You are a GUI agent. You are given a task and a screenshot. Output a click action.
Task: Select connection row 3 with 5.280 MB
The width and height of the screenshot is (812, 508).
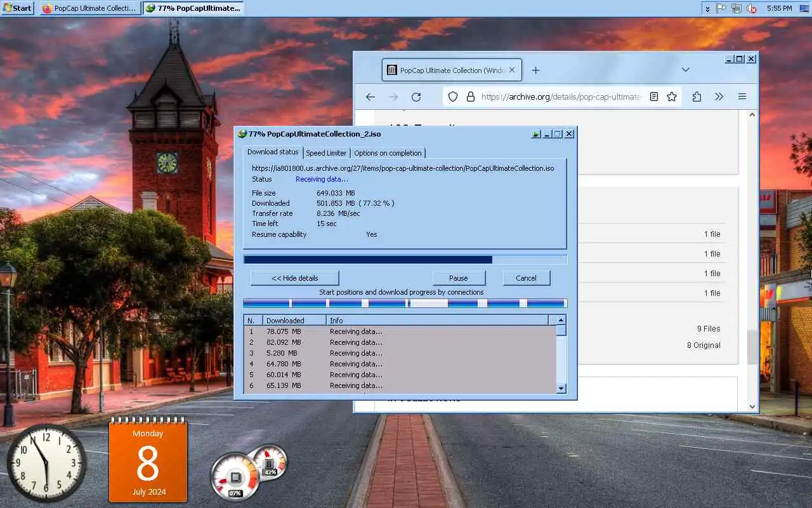coord(400,353)
